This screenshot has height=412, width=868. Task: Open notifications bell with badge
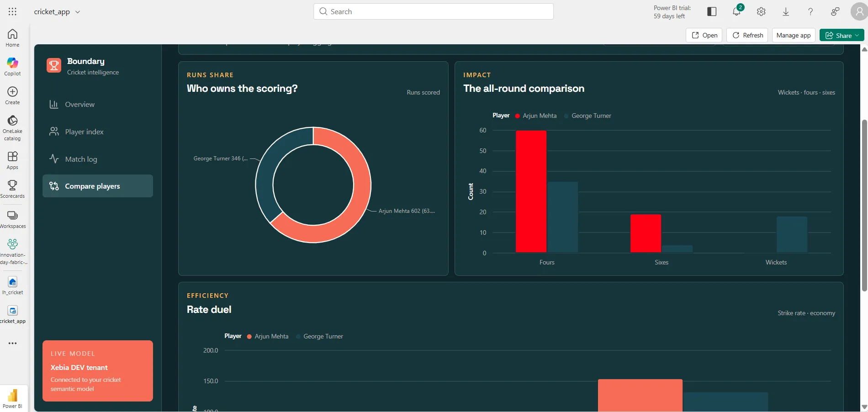736,12
